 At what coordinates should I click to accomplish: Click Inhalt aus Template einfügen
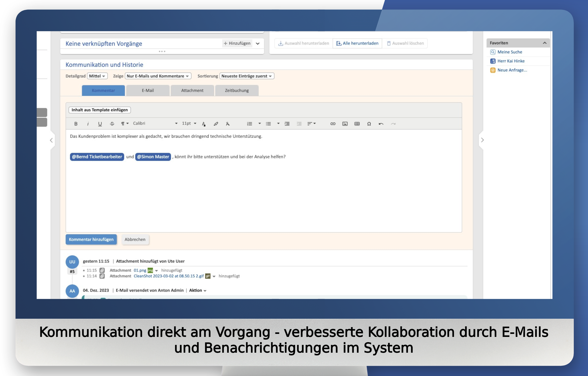click(x=100, y=110)
